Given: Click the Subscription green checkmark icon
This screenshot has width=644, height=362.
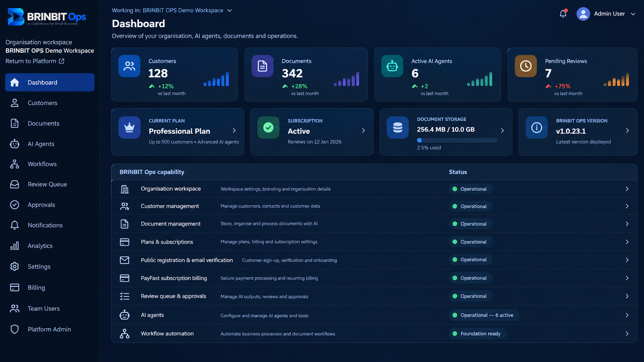Looking at the screenshot, I should pos(268,127).
